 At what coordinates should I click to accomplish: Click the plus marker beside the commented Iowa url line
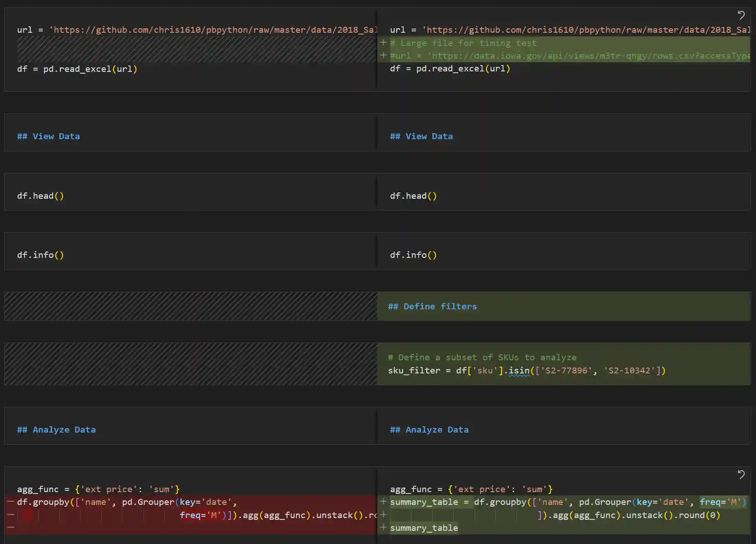[x=384, y=55]
